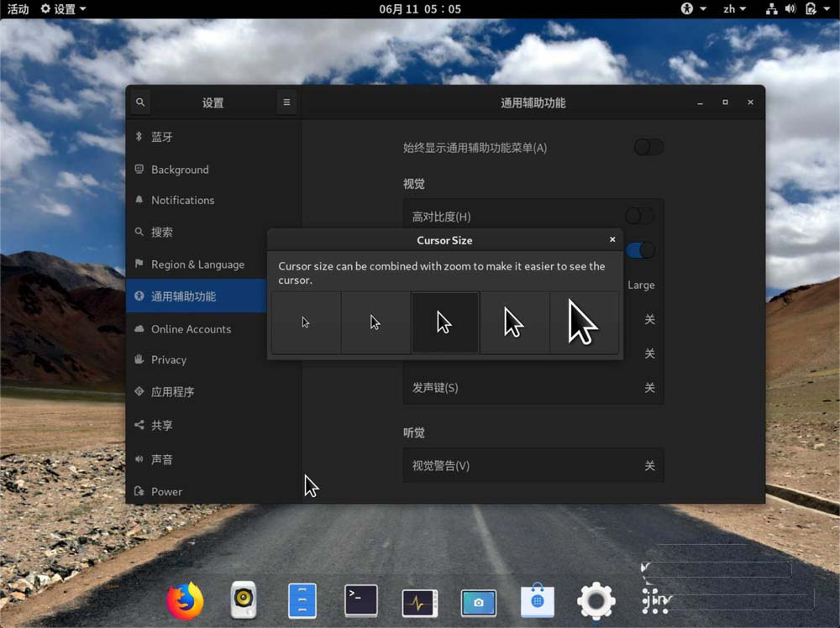Toggle 始终显示通用辅助功能菜单 switch

pyautogui.click(x=648, y=148)
